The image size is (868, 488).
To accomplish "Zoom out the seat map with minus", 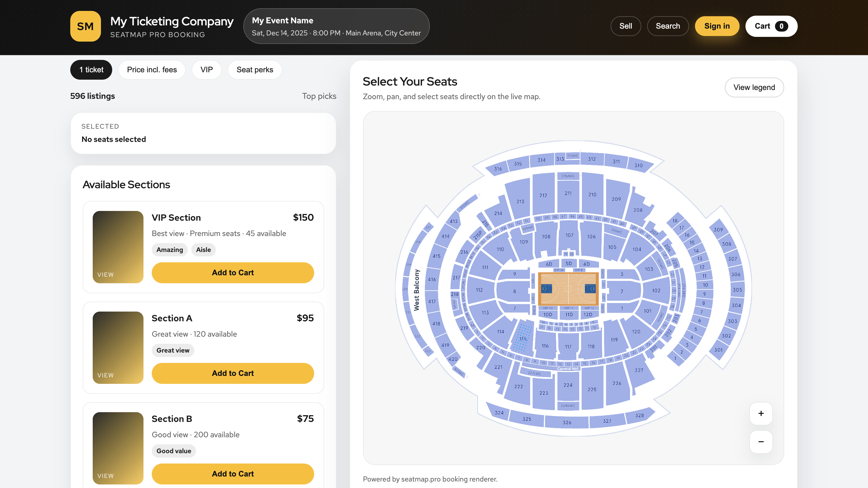I will pos(761,441).
